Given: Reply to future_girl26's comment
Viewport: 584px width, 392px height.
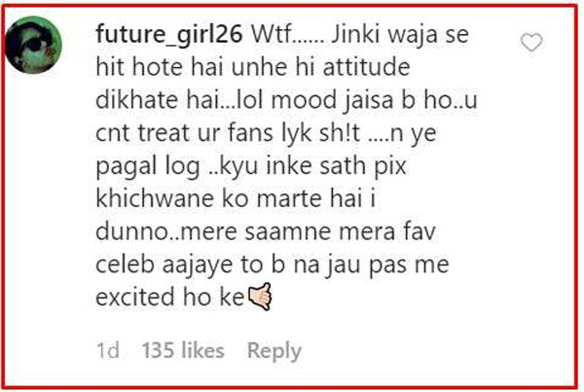Looking at the screenshot, I should click(x=274, y=351).
